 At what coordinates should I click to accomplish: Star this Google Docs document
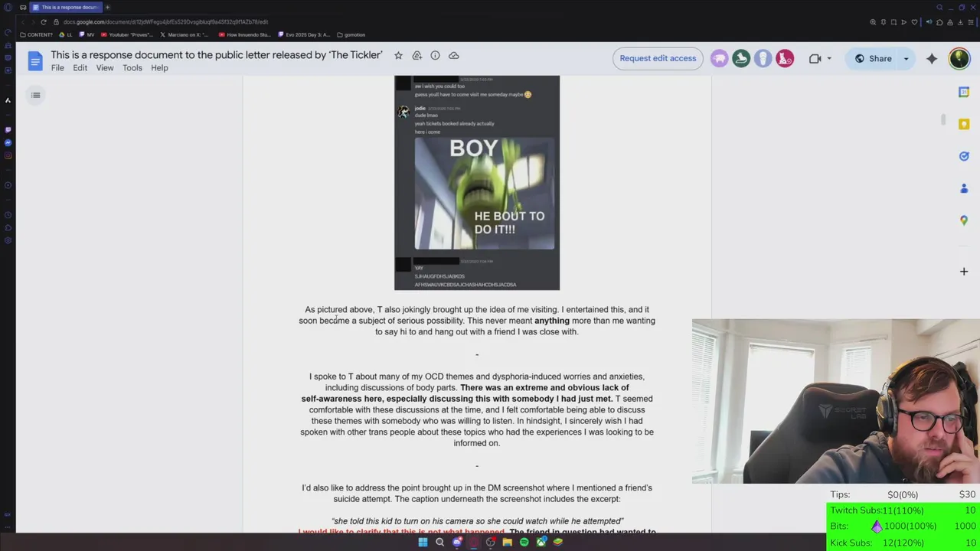398,55
